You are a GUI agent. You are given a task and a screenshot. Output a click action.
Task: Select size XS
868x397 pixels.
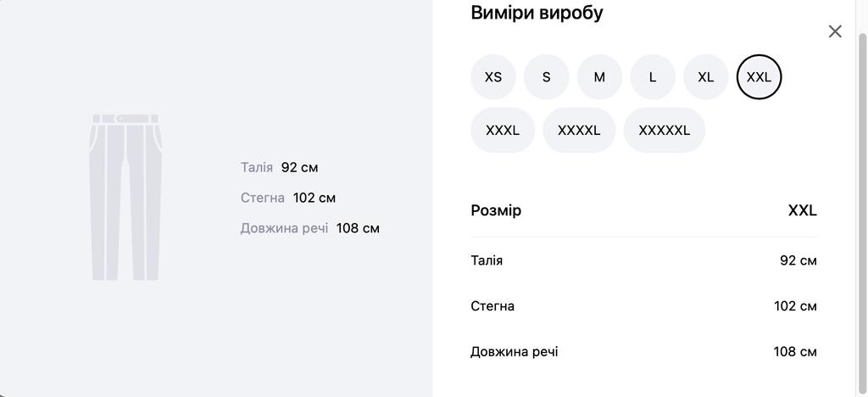coord(493,77)
